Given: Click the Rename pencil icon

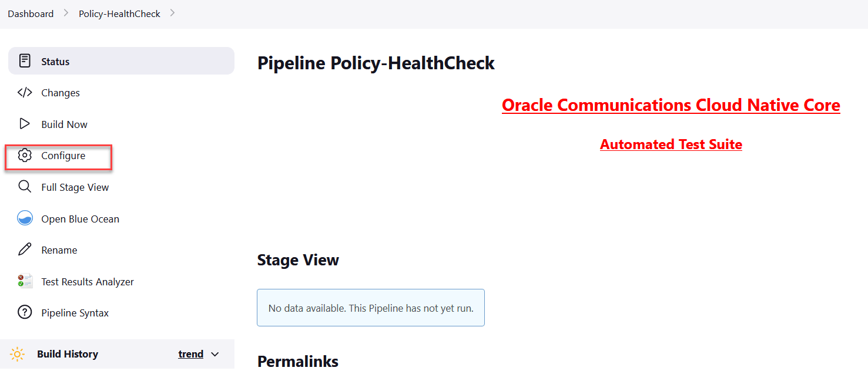Looking at the screenshot, I should (24, 249).
